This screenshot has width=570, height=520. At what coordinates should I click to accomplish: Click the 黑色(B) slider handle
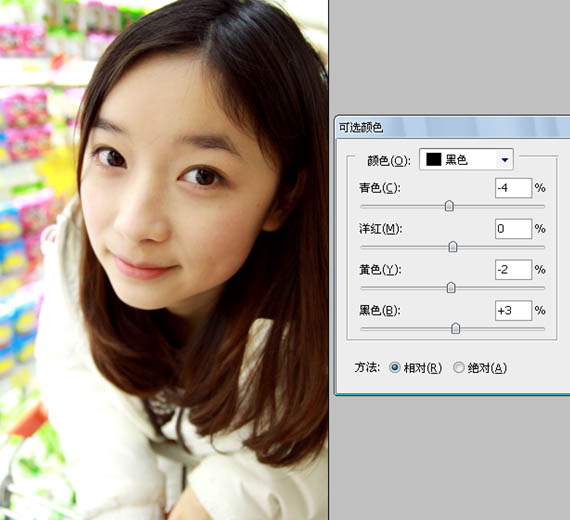click(x=455, y=328)
